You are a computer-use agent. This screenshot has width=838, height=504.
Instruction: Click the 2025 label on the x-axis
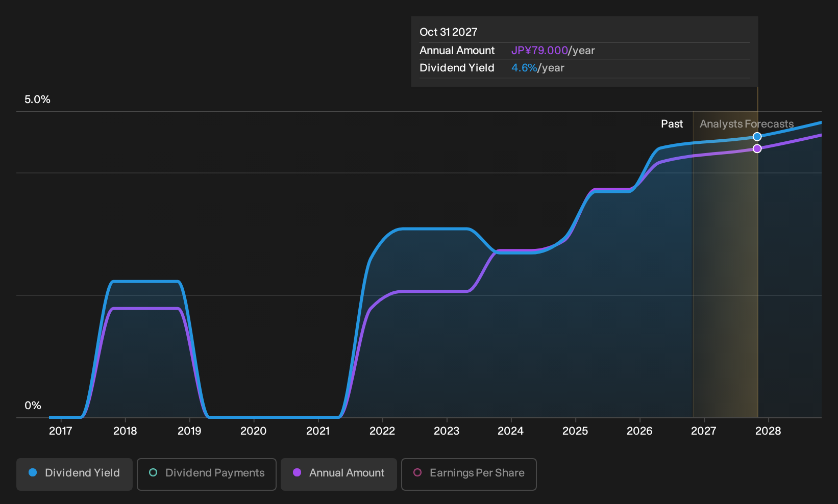(x=575, y=431)
